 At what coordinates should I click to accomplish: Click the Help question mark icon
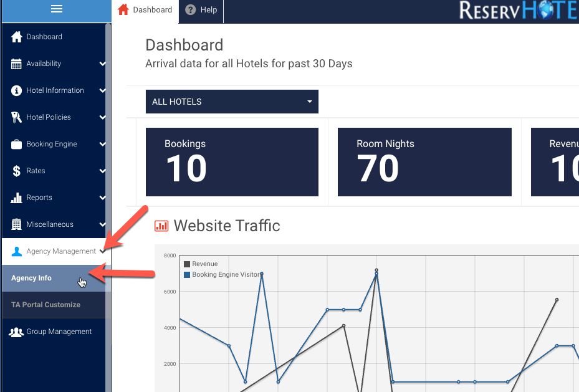pyautogui.click(x=191, y=9)
